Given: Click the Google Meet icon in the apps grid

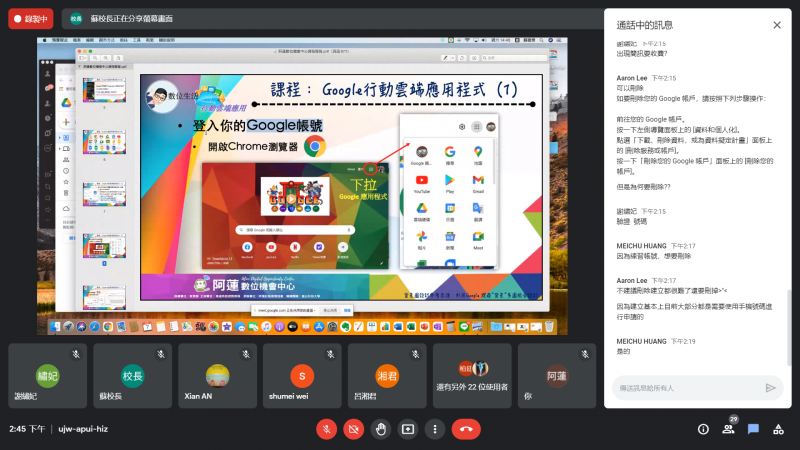Looking at the screenshot, I should coord(478,237).
